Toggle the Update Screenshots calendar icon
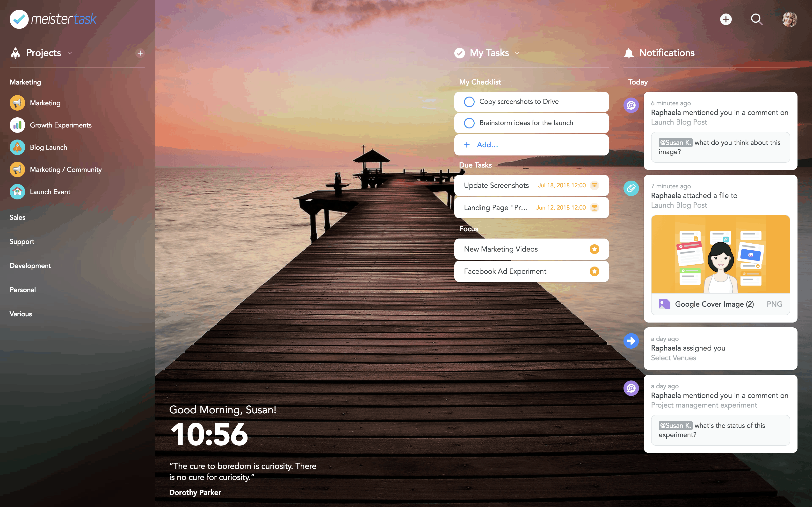The height and width of the screenshot is (507, 812). [596, 185]
